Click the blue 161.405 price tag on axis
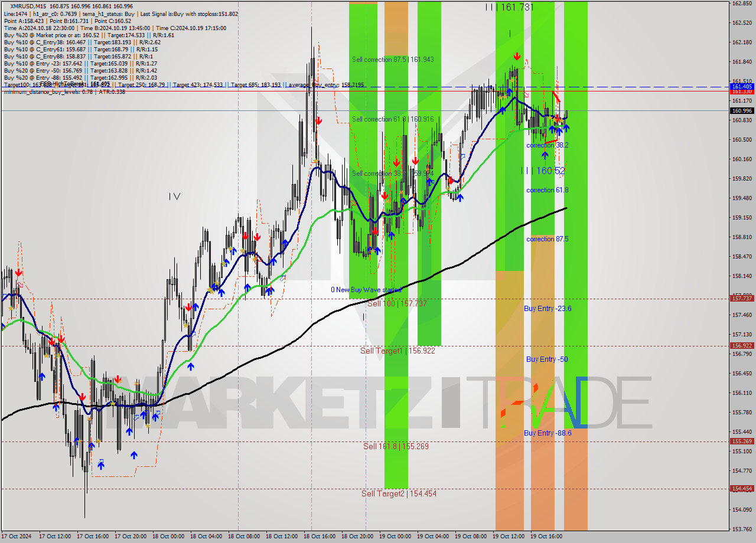The image size is (756, 543). click(742, 86)
